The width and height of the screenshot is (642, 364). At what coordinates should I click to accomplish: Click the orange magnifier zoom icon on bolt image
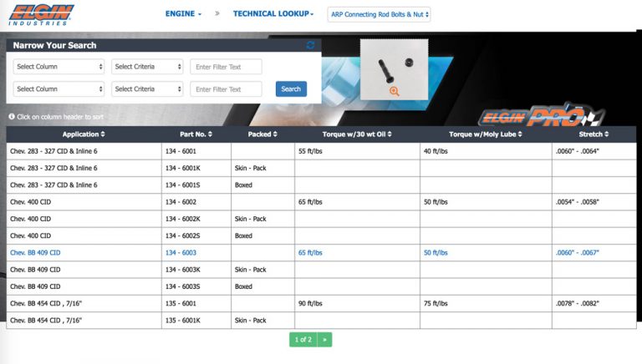[395, 91]
